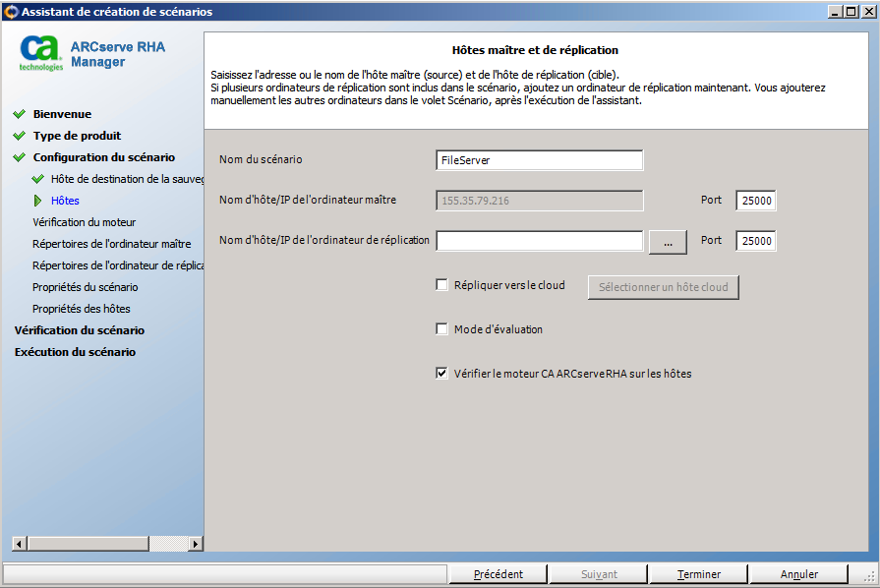This screenshot has height=588, width=880.
Task: Select Hôte de destination de la sauvegarde
Action: pyautogui.click(x=128, y=179)
